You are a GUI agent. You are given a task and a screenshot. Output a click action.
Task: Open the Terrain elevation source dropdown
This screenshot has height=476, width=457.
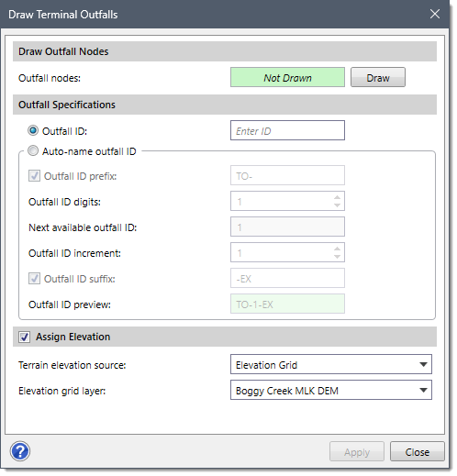[331, 364]
